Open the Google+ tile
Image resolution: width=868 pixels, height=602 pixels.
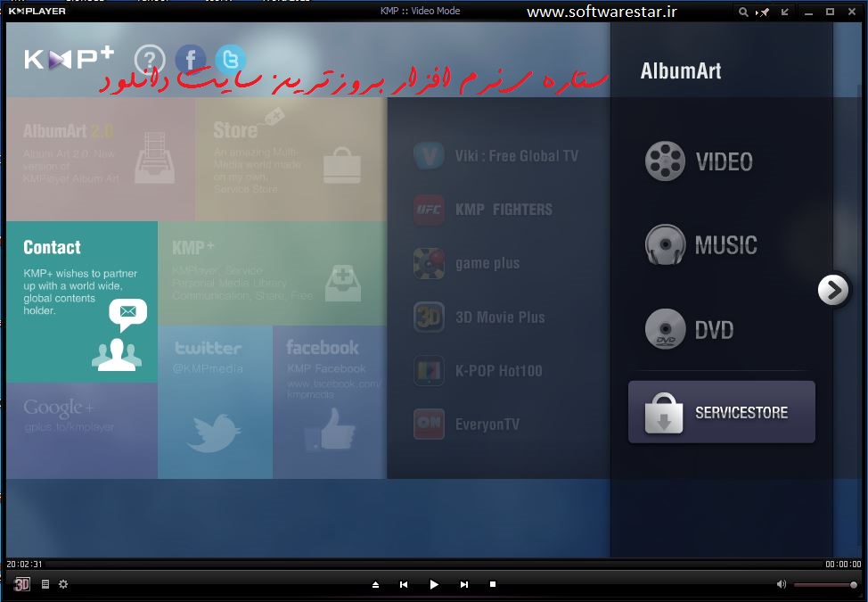point(82,430)
